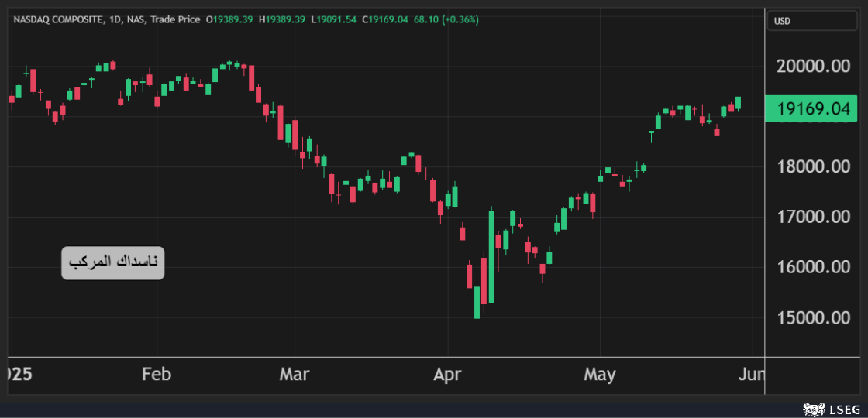The height and width of the screenshot is (418, 868).
Task: Select the Feb marker on time axis
Action: tap(156, 375)
